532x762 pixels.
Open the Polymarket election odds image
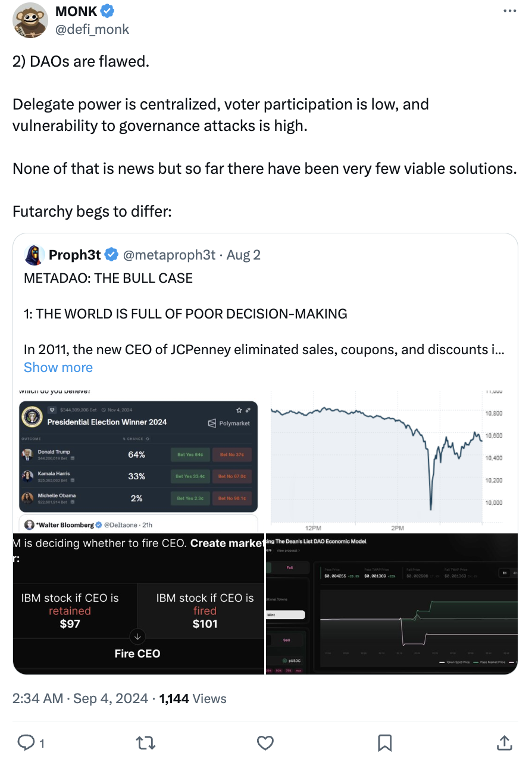[x=138, y=460]
